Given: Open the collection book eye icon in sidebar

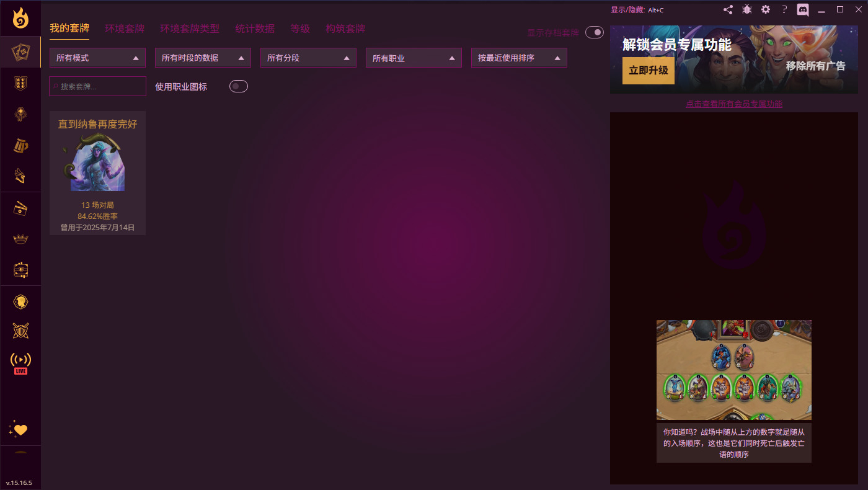Looking at the screenshot, I should [x=20, y=270].
